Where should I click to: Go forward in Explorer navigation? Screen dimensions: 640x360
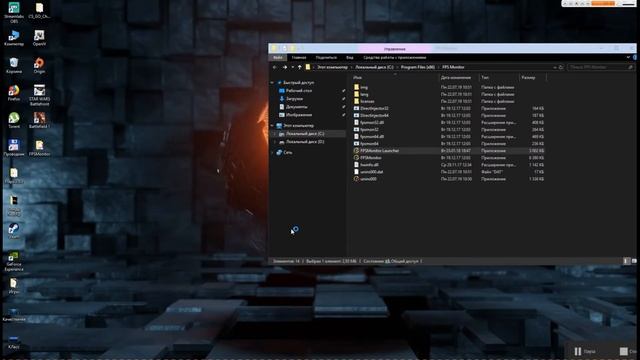(284, 67)
